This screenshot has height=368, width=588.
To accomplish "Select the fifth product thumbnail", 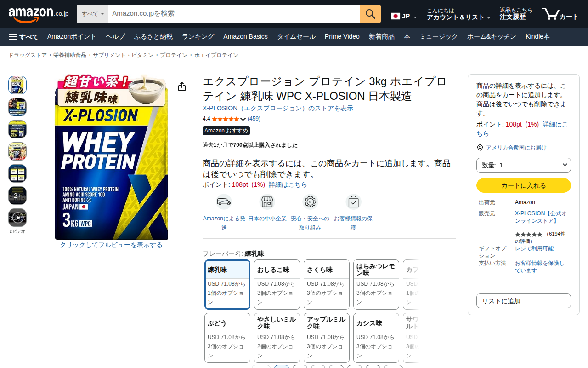I will pos(17,173).
